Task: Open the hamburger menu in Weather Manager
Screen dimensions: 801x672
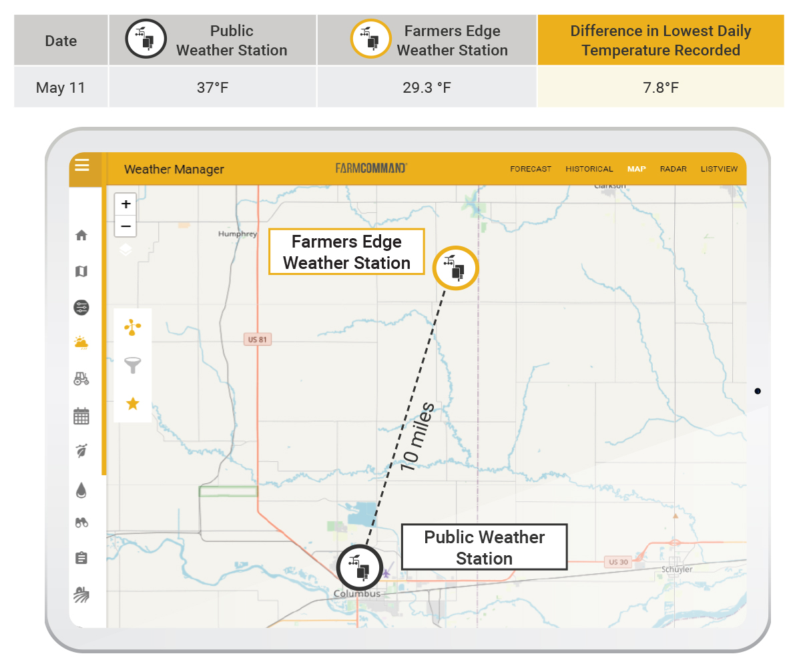Action: (82, 165)
